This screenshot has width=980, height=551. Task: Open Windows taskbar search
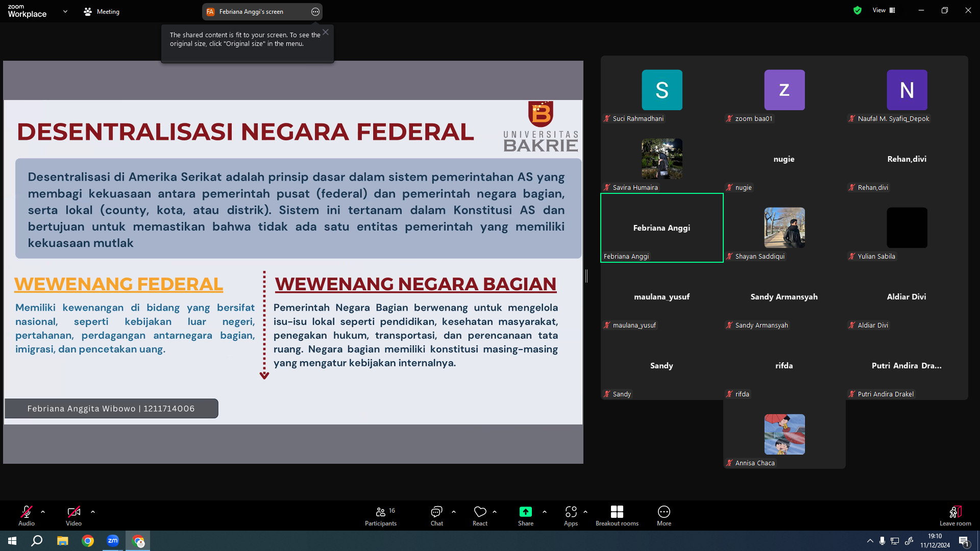(x=37, y=541)
